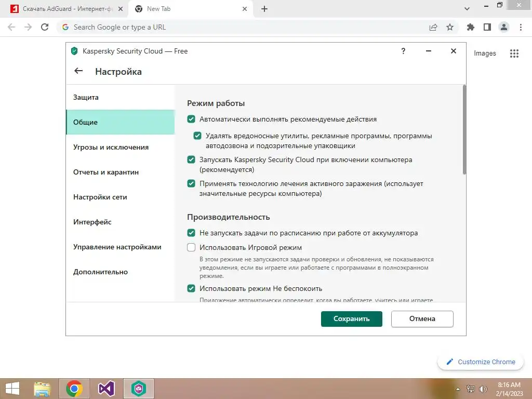The height and width of the screenshot is (399, 532).
Task: Uncheck remove malicious utilities and adware checkbox
Action: [x=197, y=136]
